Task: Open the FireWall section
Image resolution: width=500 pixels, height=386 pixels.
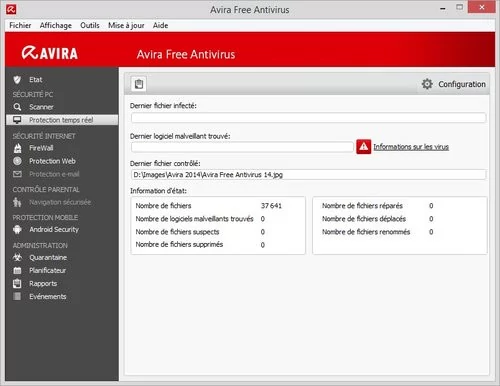Action: click(41, 148)
